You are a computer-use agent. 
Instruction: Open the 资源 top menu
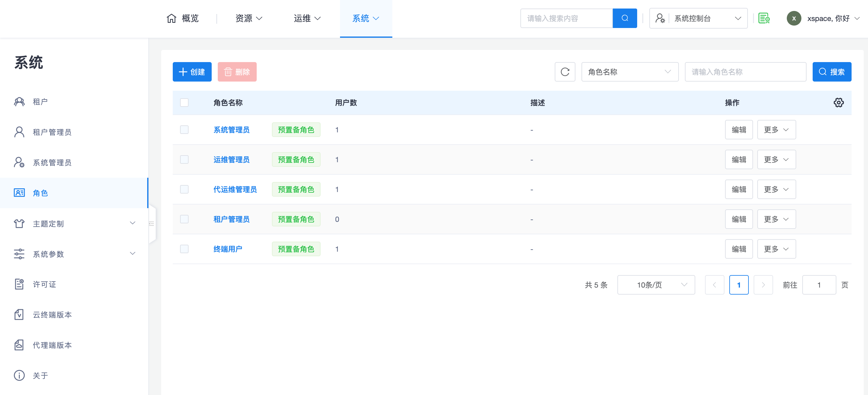249,18
